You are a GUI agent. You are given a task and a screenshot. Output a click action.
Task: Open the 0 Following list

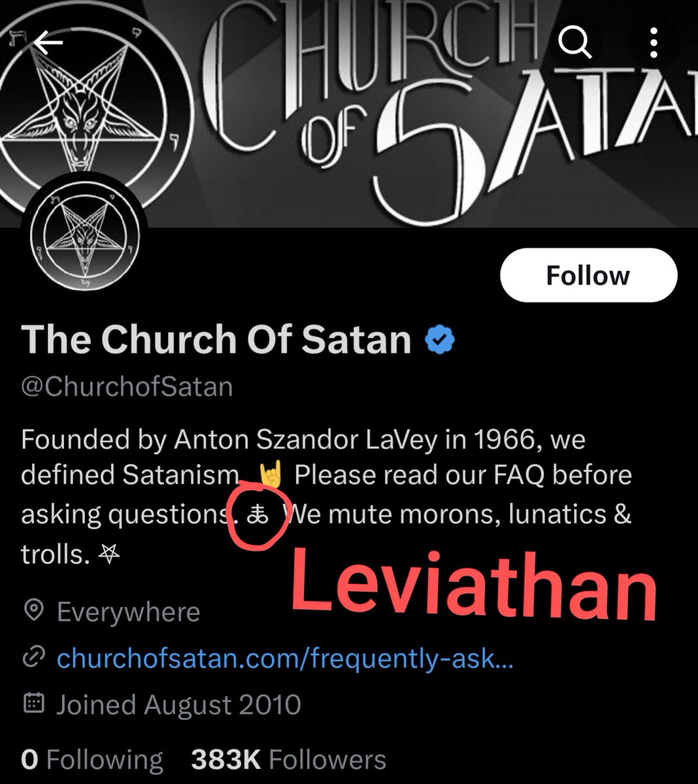coord(92,760)
